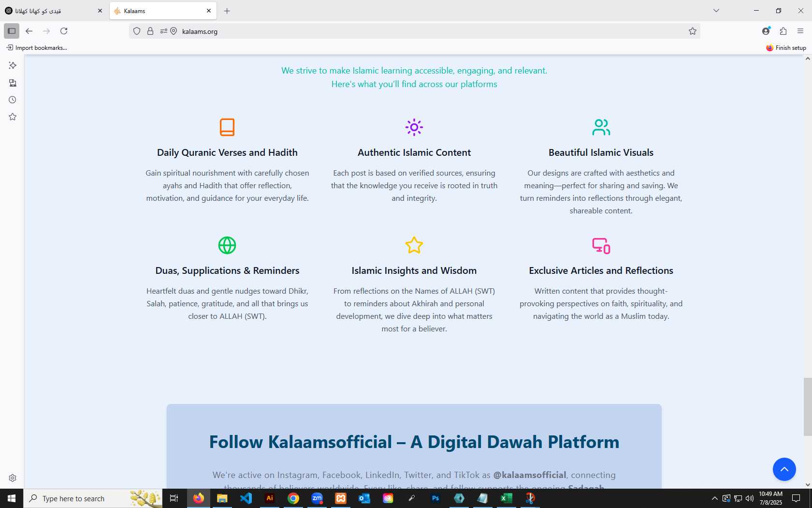Click the Finish setup button

(786, 47)
